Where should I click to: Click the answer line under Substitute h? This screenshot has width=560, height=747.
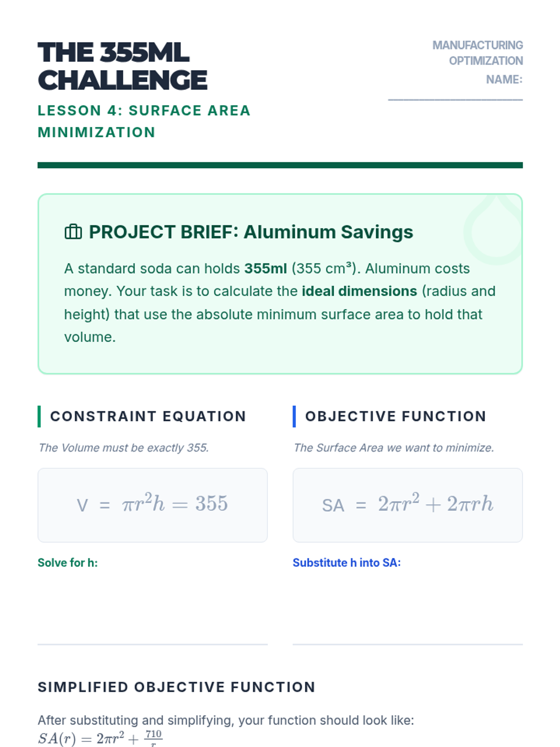(407, 644)
